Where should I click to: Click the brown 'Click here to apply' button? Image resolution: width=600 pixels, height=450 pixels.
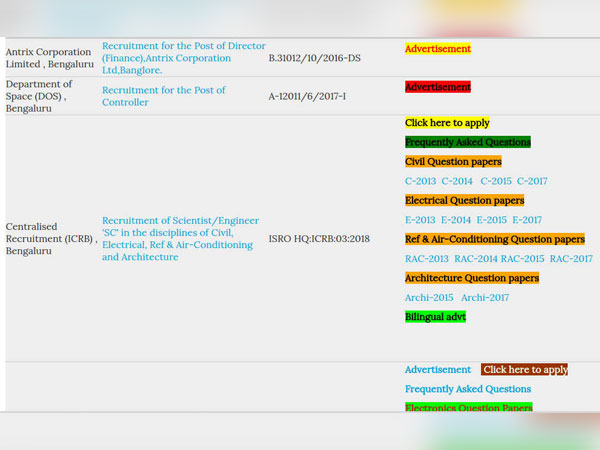click(x=525, y=370)
